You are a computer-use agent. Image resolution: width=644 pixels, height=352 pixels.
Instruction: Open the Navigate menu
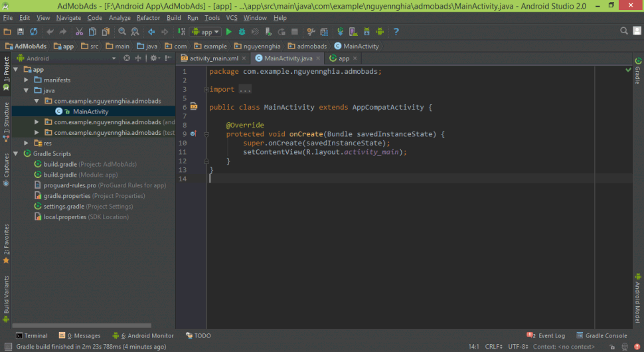pyautogui.click(x=68, y=18)
